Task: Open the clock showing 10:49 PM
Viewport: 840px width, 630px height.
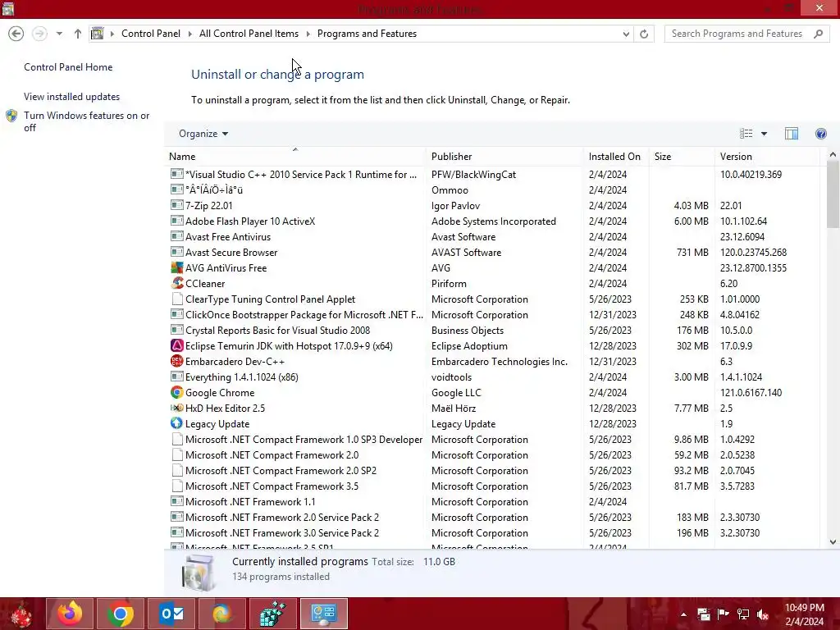Action: [x=805, y=614]
